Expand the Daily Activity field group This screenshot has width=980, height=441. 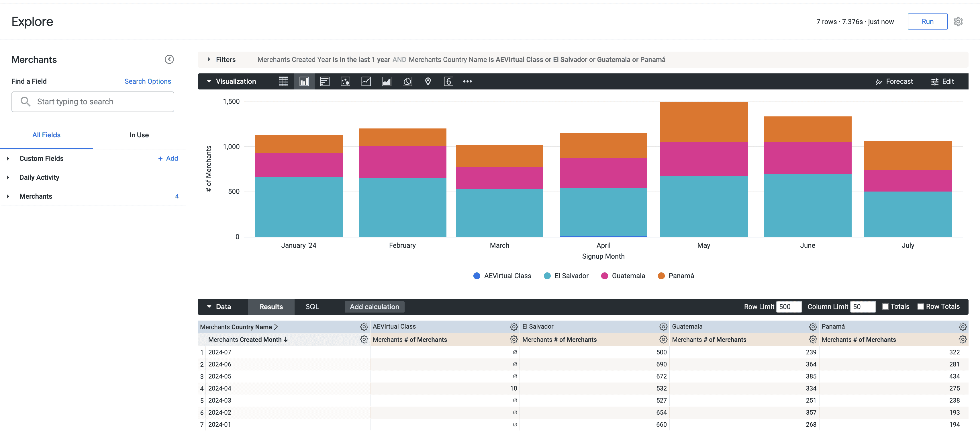(39, 177)
